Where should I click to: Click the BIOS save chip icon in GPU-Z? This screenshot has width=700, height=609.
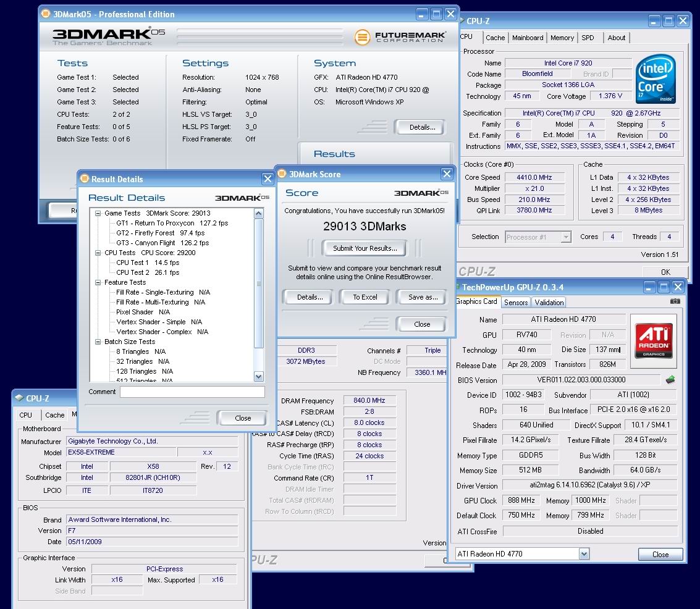[x=670, y=380]
